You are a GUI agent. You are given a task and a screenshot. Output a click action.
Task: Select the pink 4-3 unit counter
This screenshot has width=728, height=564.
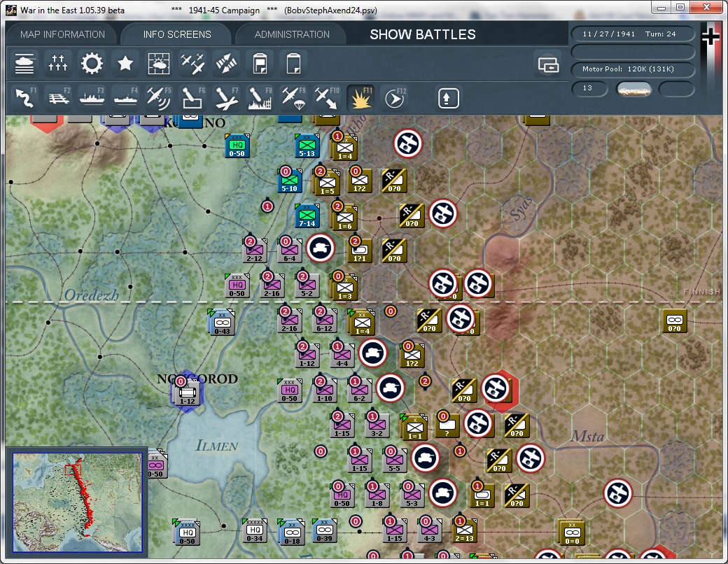click(430, 530)
